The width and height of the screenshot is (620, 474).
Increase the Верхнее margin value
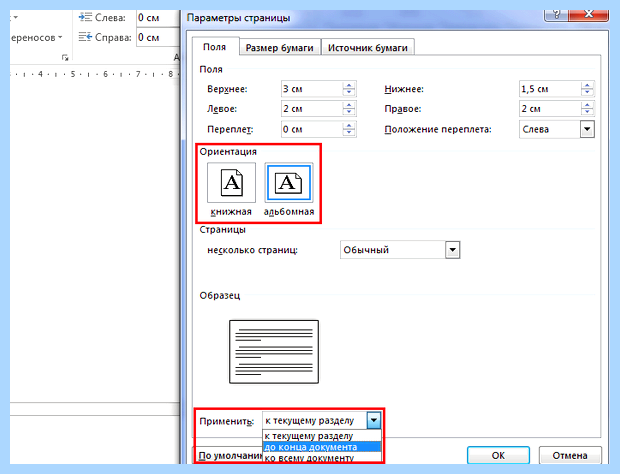pos(349,85)
